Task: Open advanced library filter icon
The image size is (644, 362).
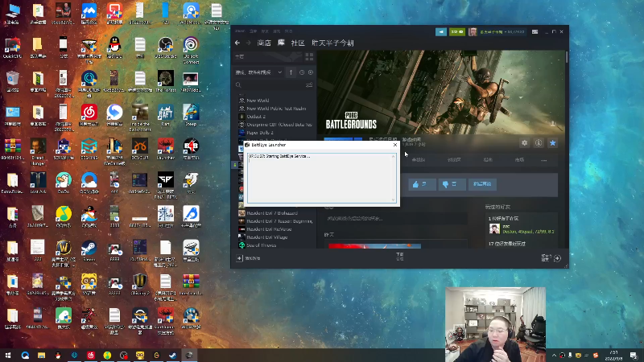Action: 309,84
